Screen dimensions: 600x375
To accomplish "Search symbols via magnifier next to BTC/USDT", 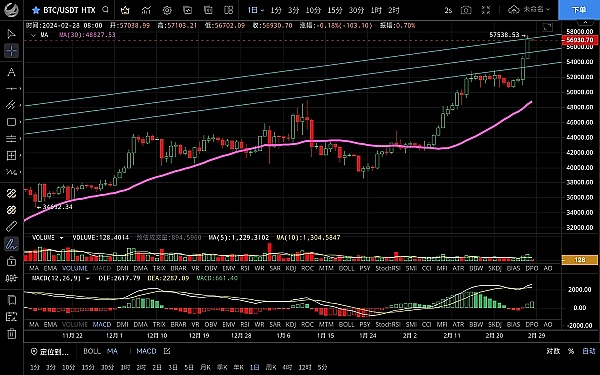I will (x=106, y=10).
